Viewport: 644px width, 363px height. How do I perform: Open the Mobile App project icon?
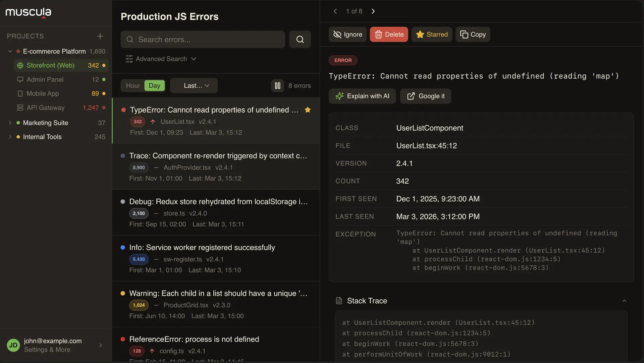[20, 94]
